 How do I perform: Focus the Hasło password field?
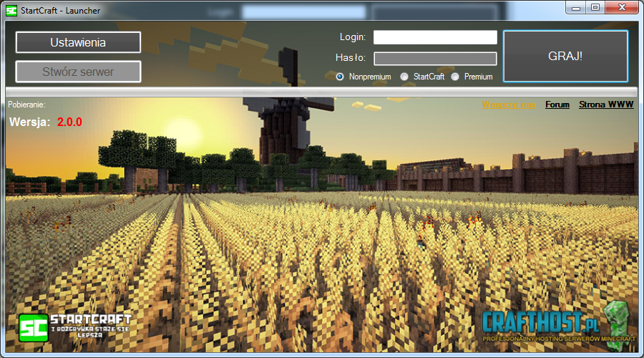pyautogui.click(x=435, y=59)
